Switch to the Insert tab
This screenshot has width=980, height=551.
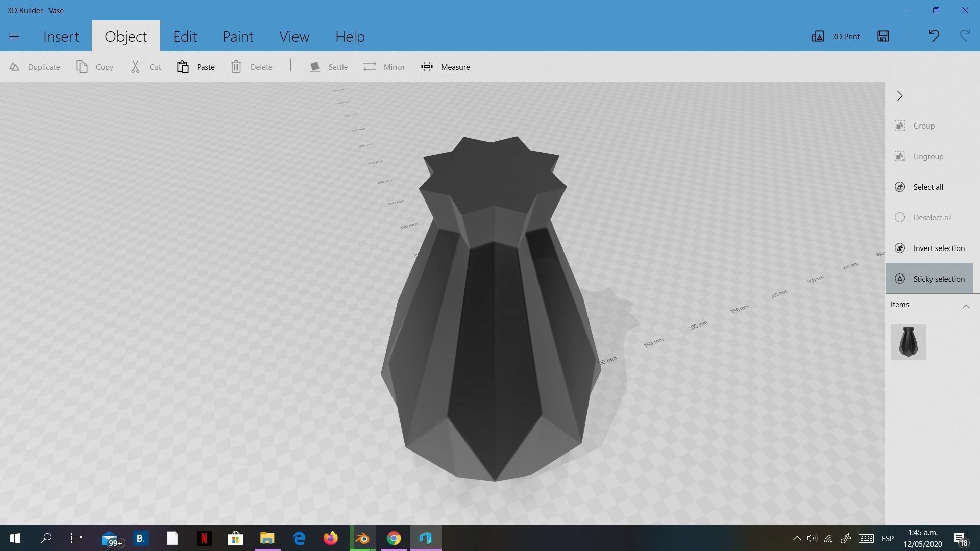coord(61,36)
